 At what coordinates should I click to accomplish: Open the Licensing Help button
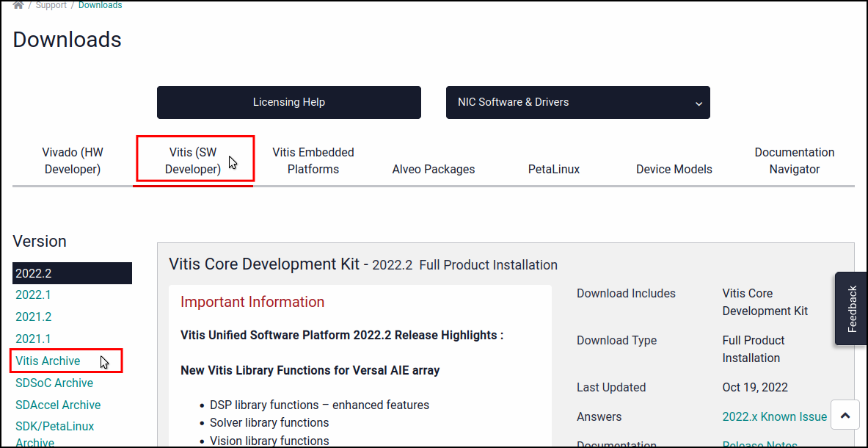tap(289, 102)
